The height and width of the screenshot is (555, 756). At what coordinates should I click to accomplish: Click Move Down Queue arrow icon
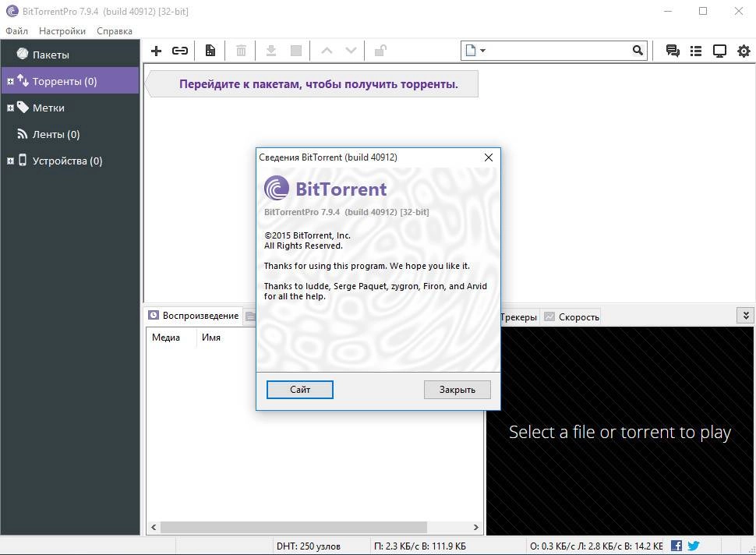[x=351, y=50]
